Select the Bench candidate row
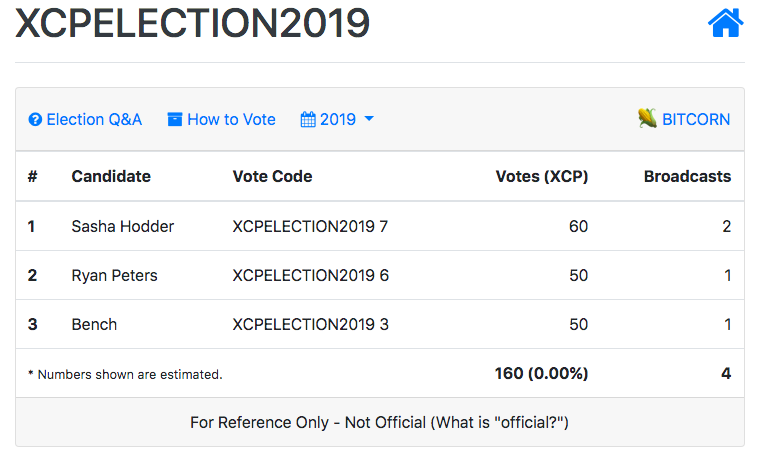Image resolution: width=768 pixels, height=461 pixels. tap(380, 324)
